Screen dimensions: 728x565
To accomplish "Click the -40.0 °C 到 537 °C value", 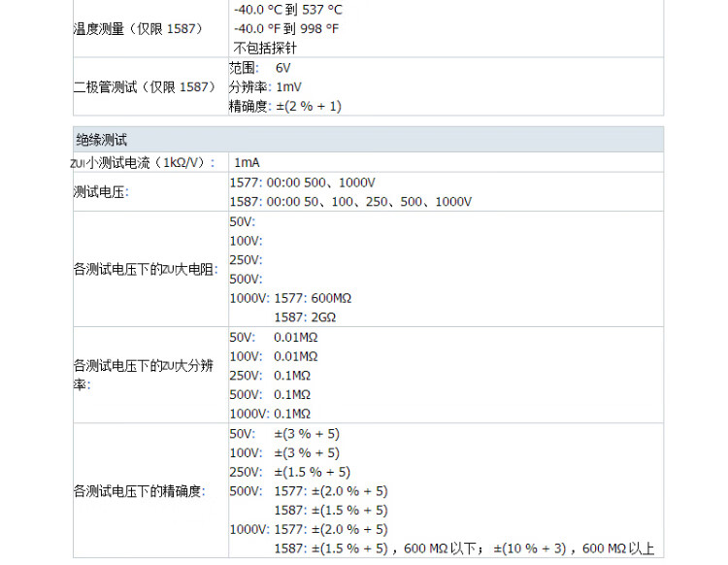I will tap(288, 10).
